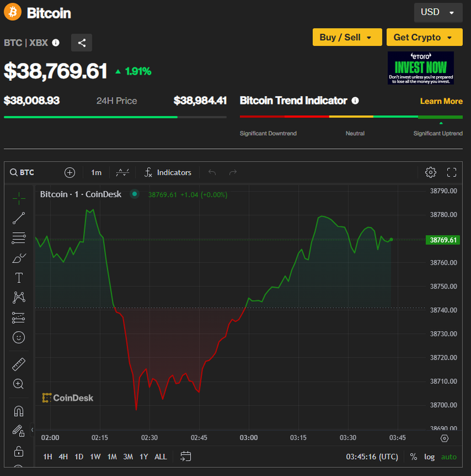The height and width of the screenshot is (476, 471).
Task: Toggle auto scale on the chart
Action: tap(449, 457)
